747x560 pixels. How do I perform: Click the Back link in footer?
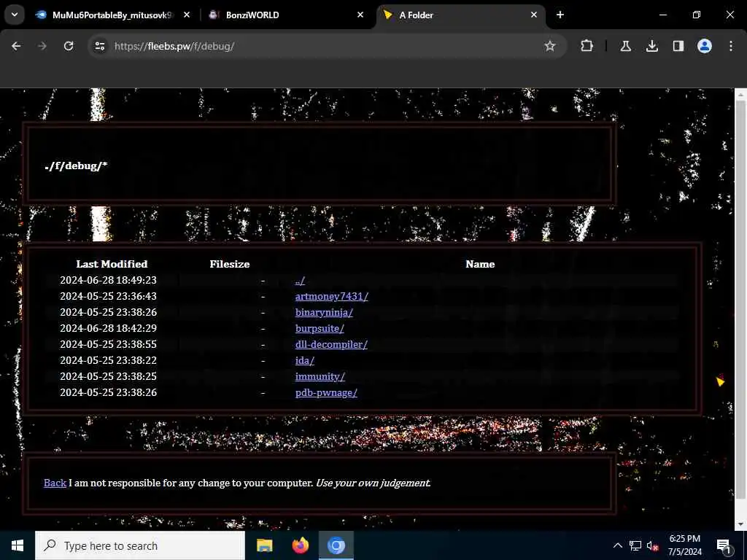(x=55, y=483)
